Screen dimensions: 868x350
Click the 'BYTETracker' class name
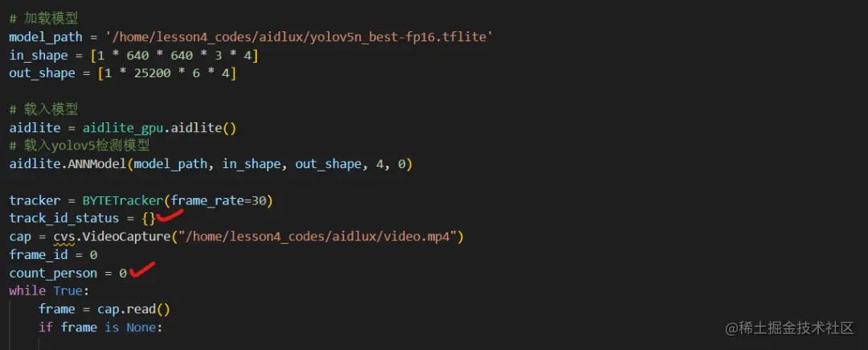click(123, 200)
